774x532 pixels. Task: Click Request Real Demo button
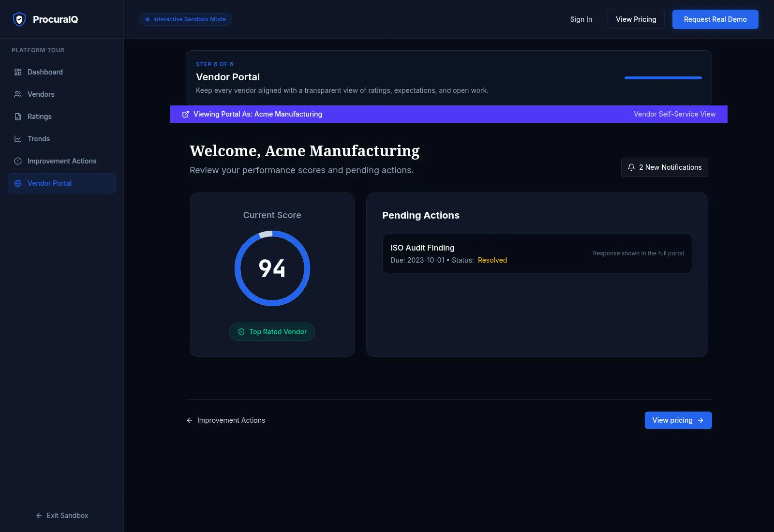(715, 19)
